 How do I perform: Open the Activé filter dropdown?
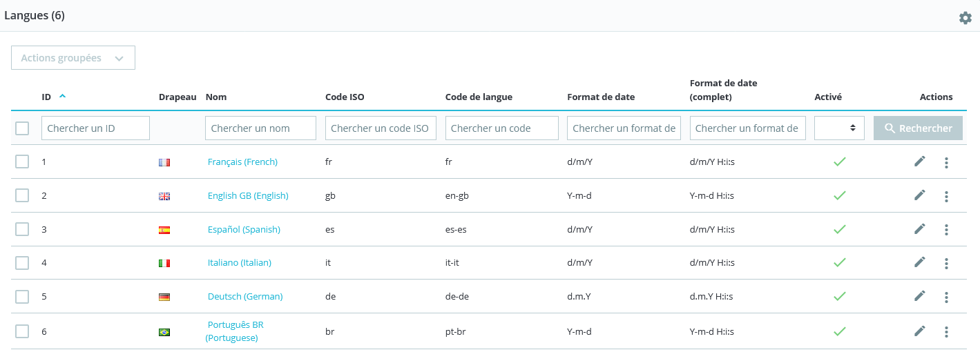(x=839, y=128)
